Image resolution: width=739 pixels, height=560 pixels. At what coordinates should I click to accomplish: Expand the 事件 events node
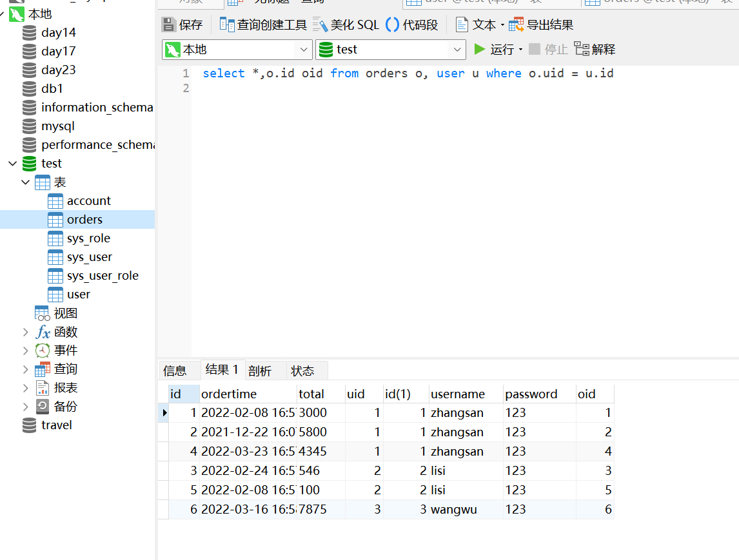[25, 351]
